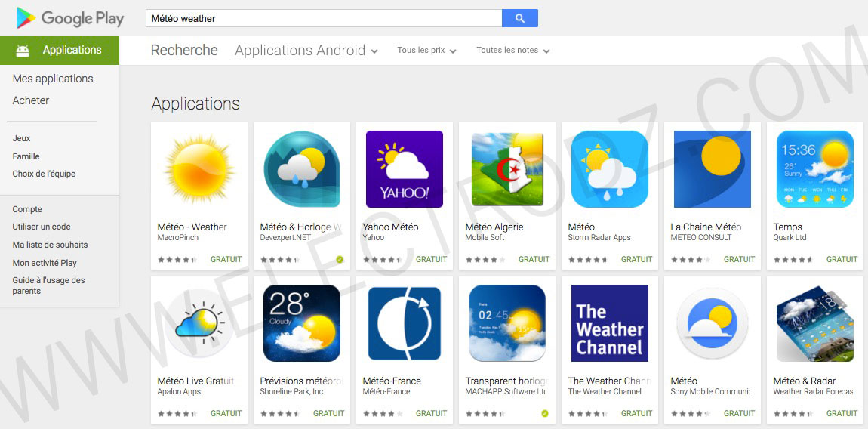
Task: Open the Sony Mobile Météo round icon
Action: (713, 323)
